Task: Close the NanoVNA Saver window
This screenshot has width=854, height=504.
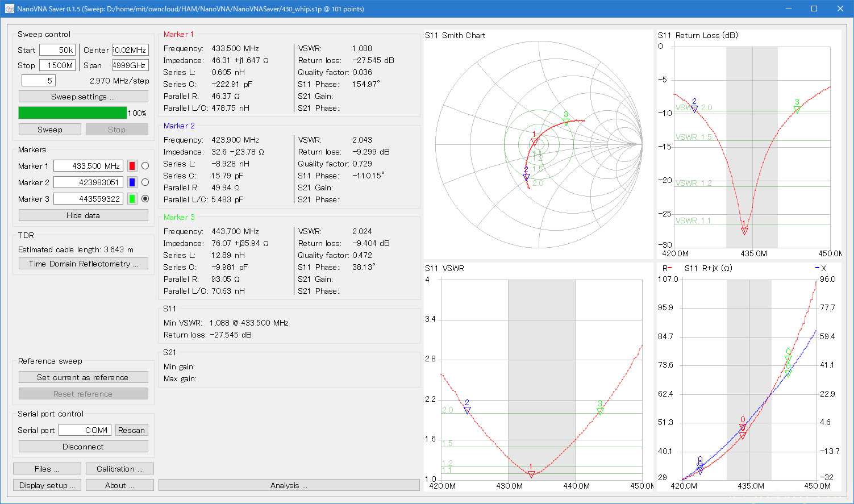Action: tap(840, 9)
